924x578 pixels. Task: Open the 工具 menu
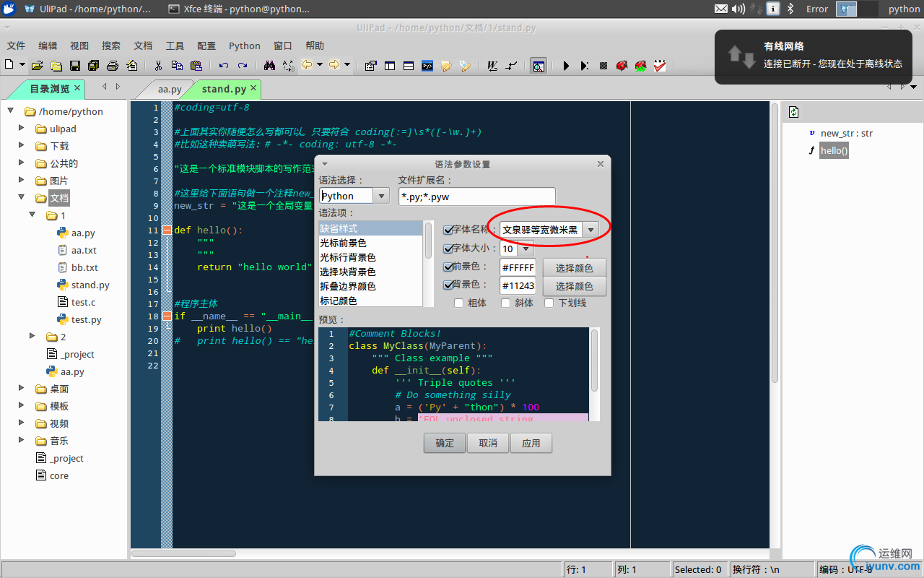175,46
